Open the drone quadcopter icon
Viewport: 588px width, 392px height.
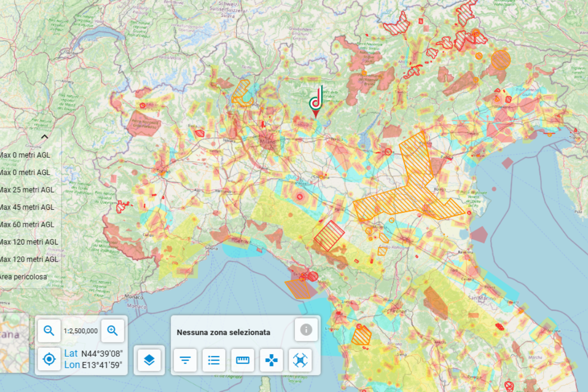300,360
